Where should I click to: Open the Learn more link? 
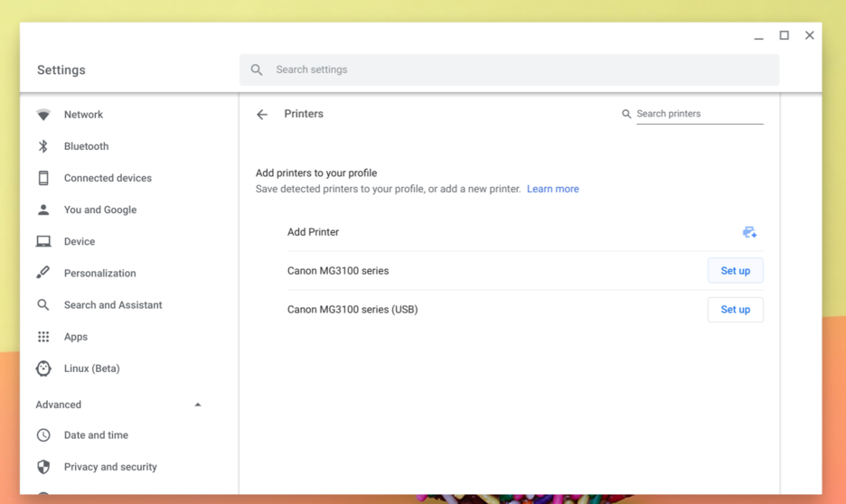552,189
